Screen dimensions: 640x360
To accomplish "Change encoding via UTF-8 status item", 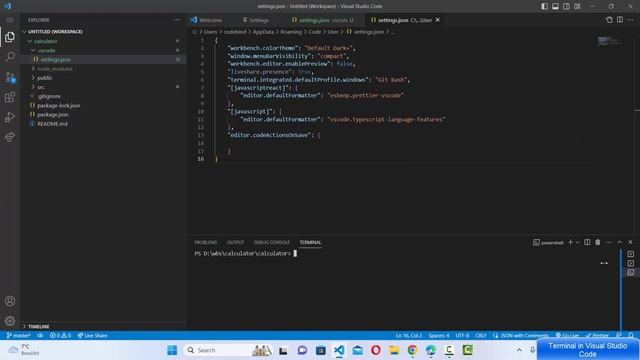I will pos(462,336).
